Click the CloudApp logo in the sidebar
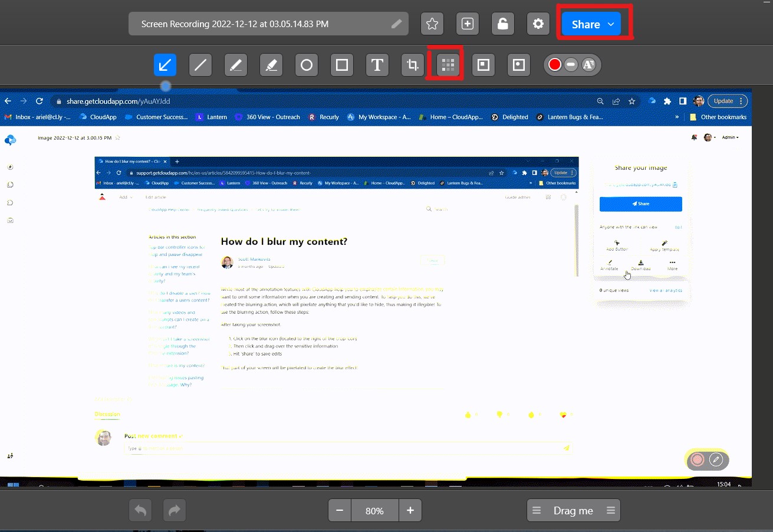Image resolution: width=773 pixels, height=532 pixels. coord(10,140)
